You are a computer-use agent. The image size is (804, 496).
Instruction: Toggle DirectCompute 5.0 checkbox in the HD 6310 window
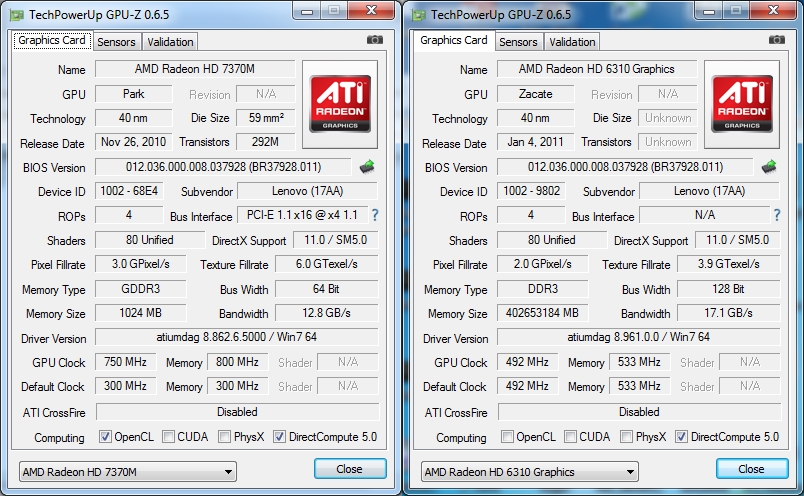click(x=681, y=437)
